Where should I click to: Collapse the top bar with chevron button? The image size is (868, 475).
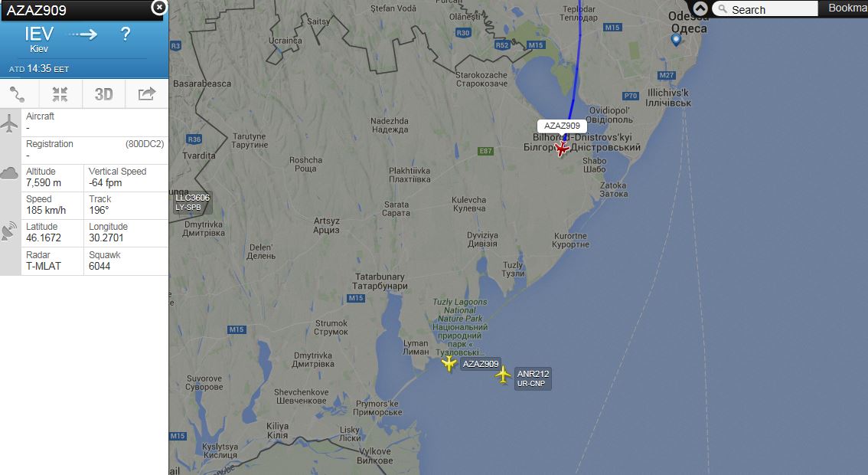point(700,8)
